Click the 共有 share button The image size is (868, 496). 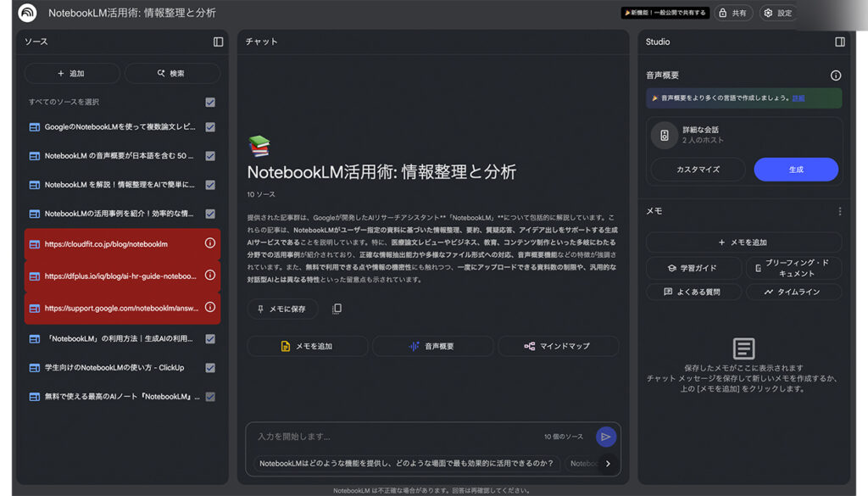tap(733, 13)
